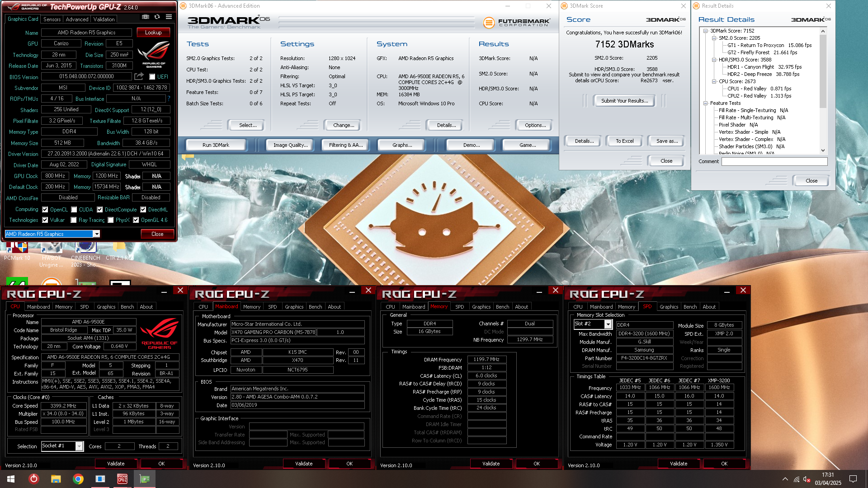Open File Explorer from the taskbar
Screen dimensions: 868x488
pyautogui.click(x=56, y=479)
